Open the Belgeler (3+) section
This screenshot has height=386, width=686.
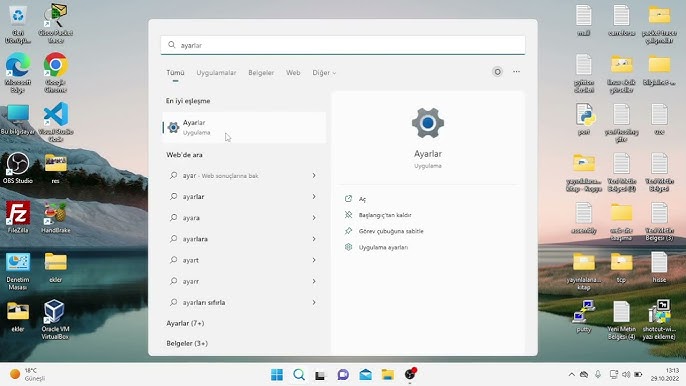click(x=187, y=343)
